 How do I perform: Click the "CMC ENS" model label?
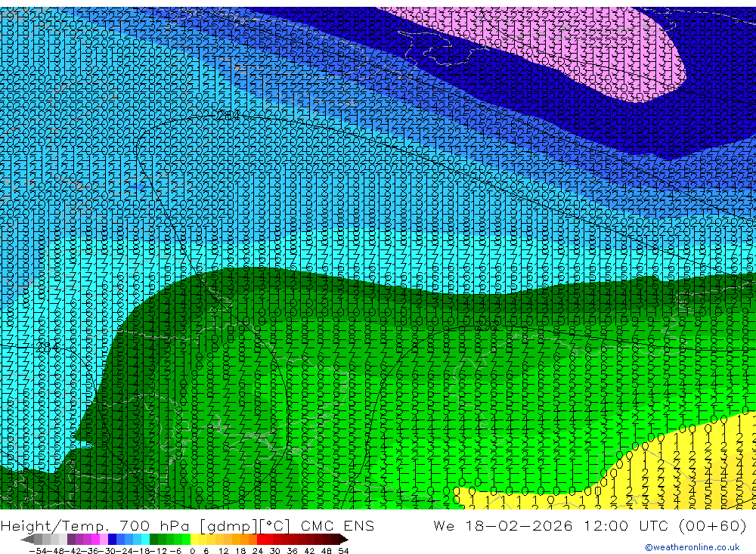(337, 526)
